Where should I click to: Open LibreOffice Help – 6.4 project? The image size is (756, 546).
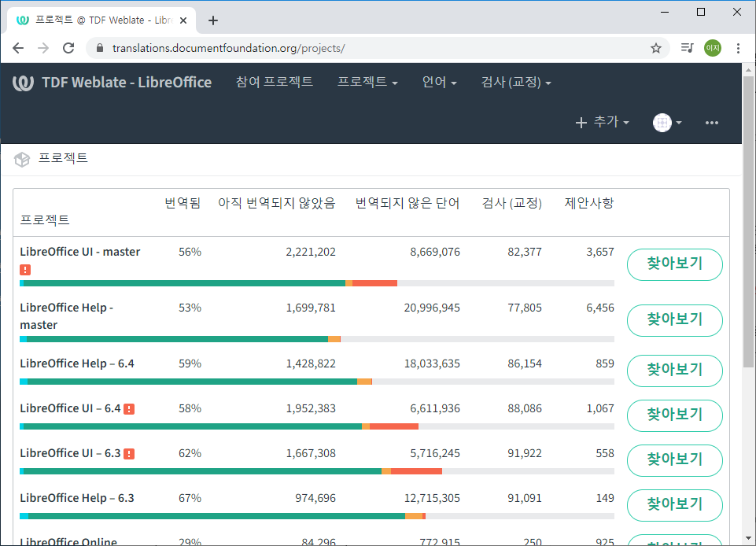pos(77,363)
